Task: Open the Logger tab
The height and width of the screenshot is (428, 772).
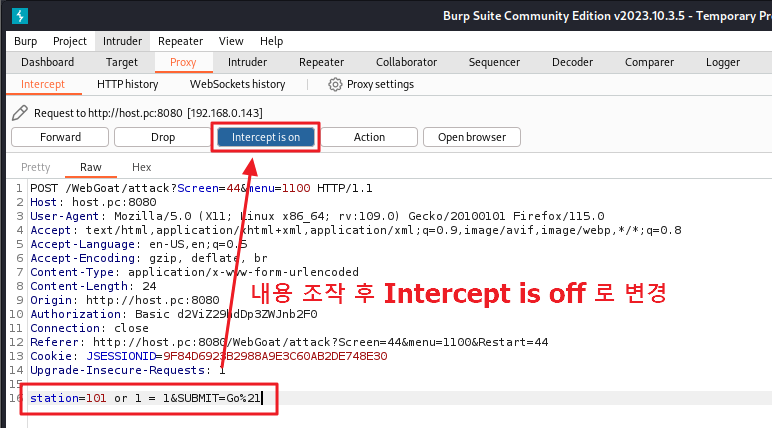Action: [723, 62]
